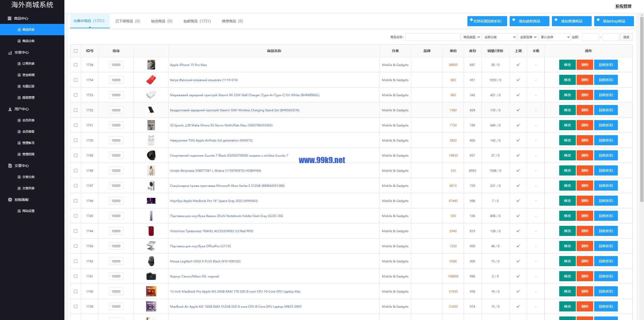
Task: Click the 控制面板 gear icon in sidebar
Action: [10, 200]
